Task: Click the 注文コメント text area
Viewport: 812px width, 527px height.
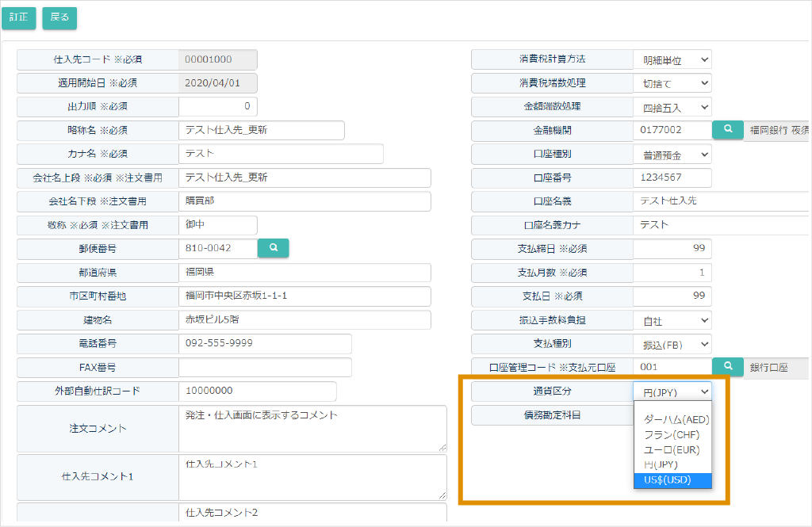Action: (312, 428)
